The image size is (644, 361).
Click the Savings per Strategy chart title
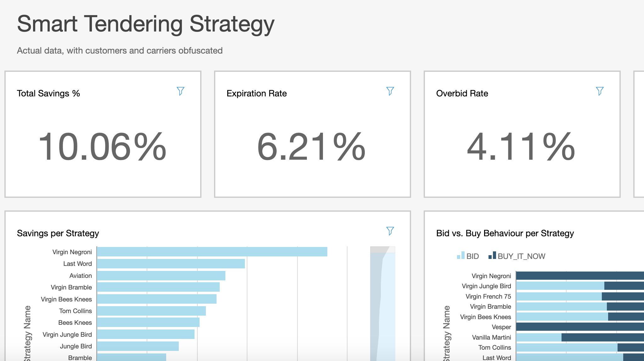coord(58,233)
